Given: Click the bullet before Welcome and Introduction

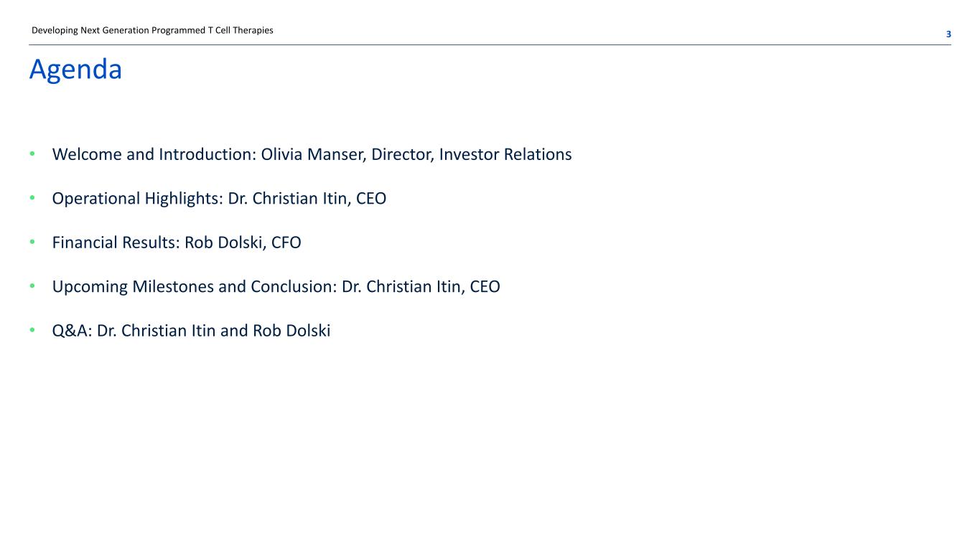Looking at the screenshot, I should 32,154.
